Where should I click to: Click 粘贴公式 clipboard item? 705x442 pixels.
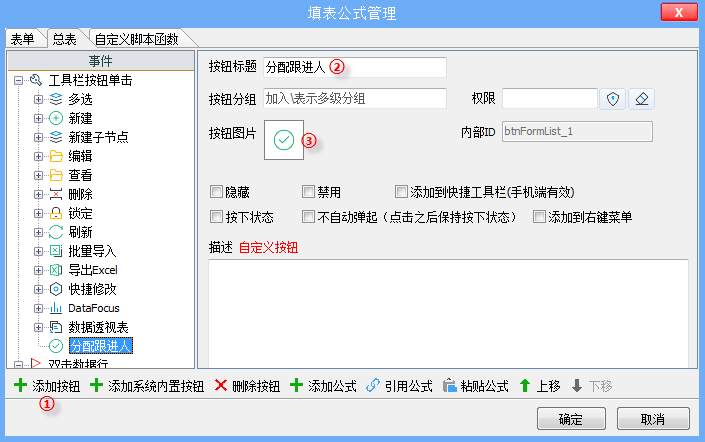pyautogui.click(x=476, y=386)
